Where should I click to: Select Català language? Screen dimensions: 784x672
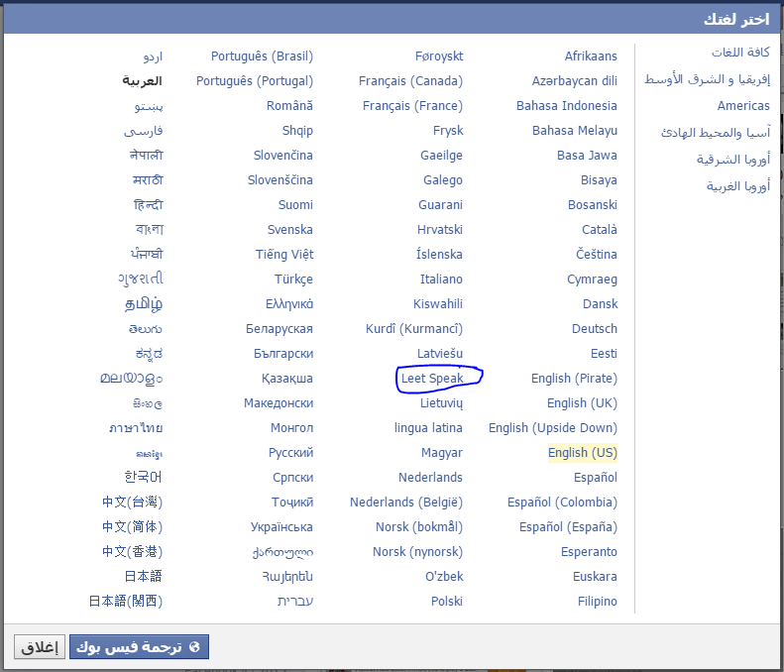[x=599, y=230]
